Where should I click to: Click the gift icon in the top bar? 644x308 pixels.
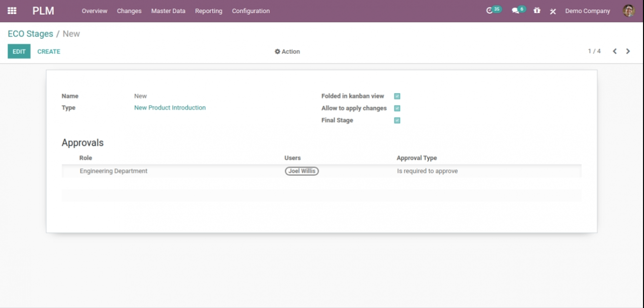(537, 11)
